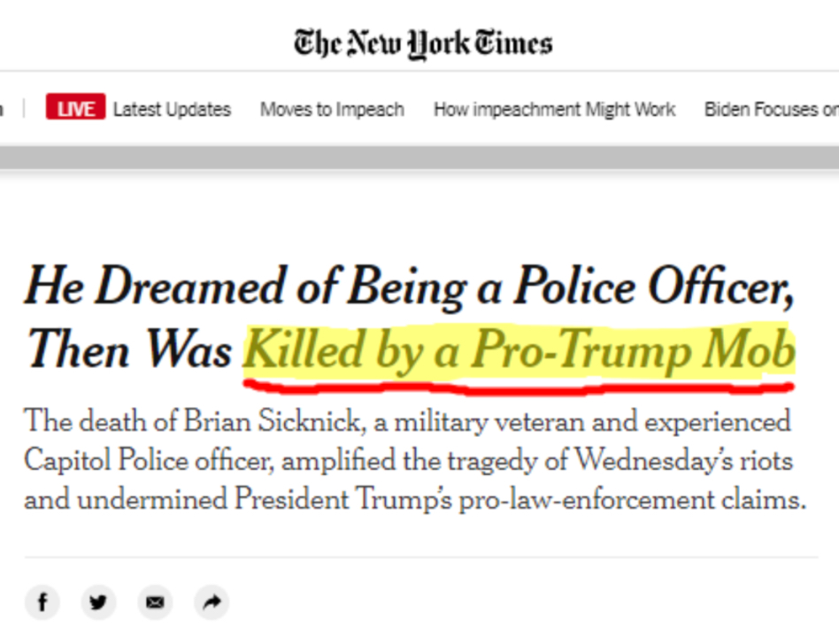This screenshot has height=644, width=839.
Task: Open How Impeachment Might Work story
Action: 554,109
